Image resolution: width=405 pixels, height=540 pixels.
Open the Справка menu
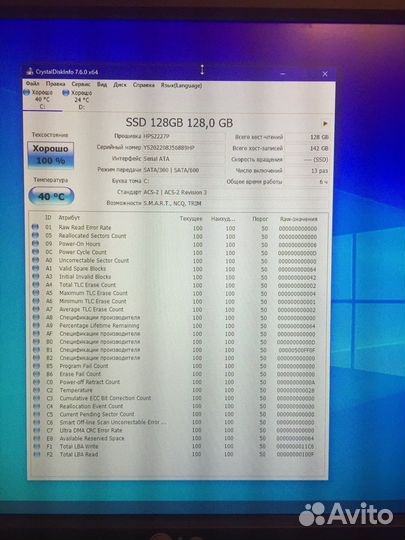[x=143, y=85]
